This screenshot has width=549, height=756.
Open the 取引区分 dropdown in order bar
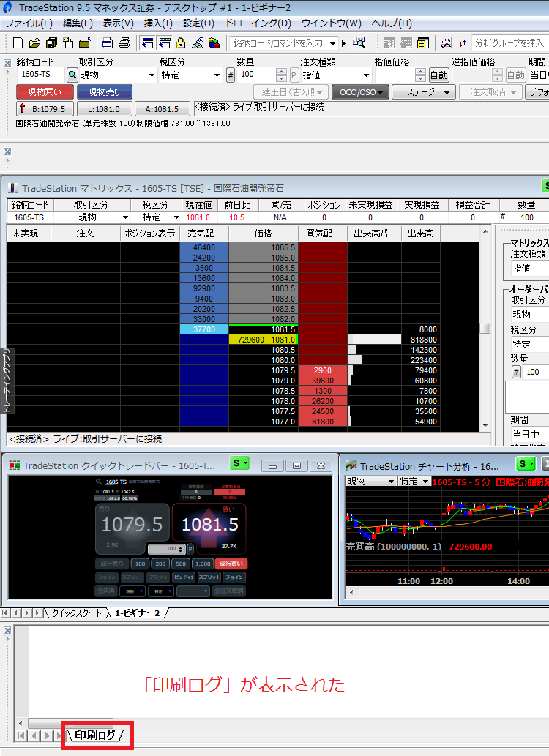point(152,75)
